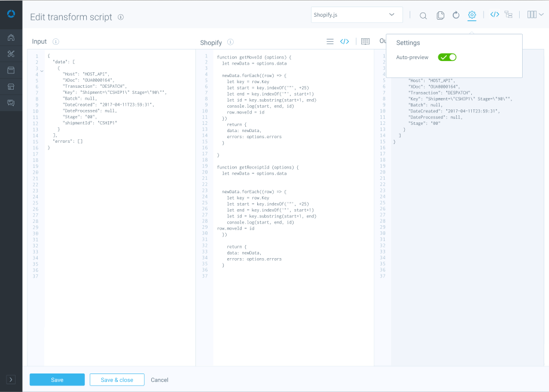Screen dimensions: 549x392
Task: Expand the column layout dropdown
Action: (x=535, y=15)
